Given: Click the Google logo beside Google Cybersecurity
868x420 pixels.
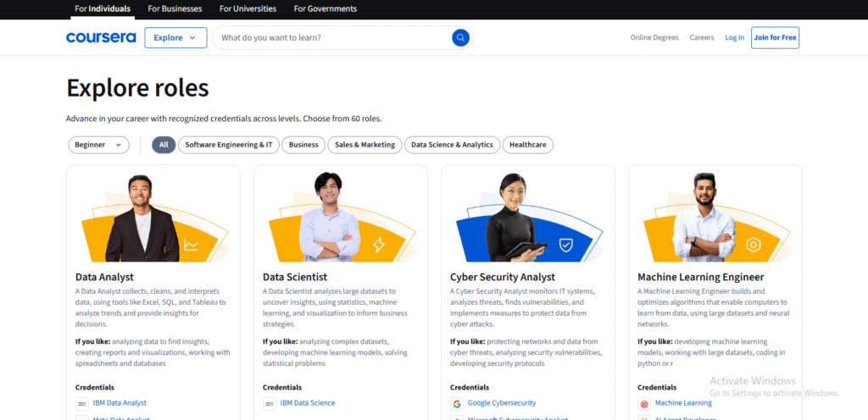Looking at the screenshot, I should (456, 403).
